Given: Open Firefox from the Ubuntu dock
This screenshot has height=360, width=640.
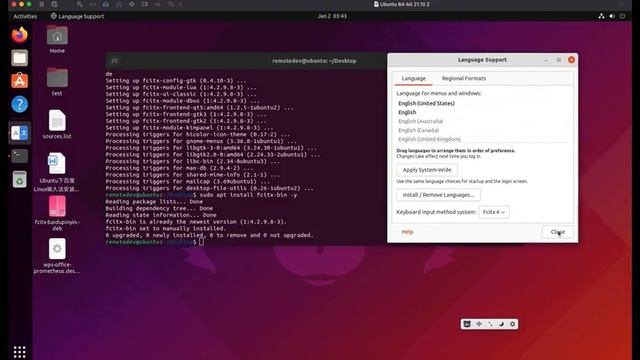Looking at the screenshot, I should coord(19,35).
